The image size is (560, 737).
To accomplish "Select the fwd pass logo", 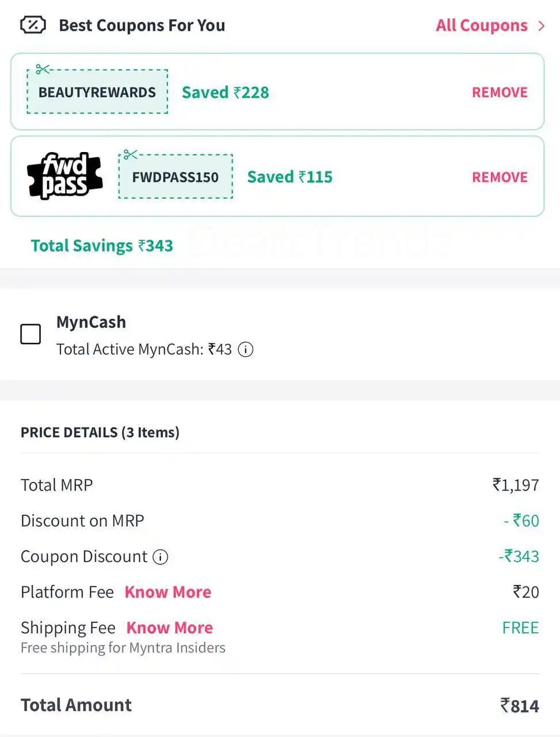I will pos(64,176).
